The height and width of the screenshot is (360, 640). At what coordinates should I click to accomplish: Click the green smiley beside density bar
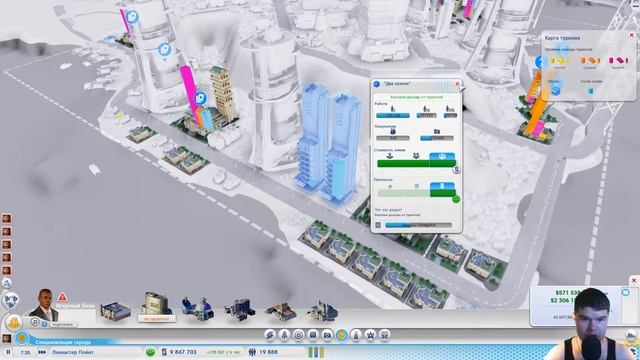tap(456, 199)
